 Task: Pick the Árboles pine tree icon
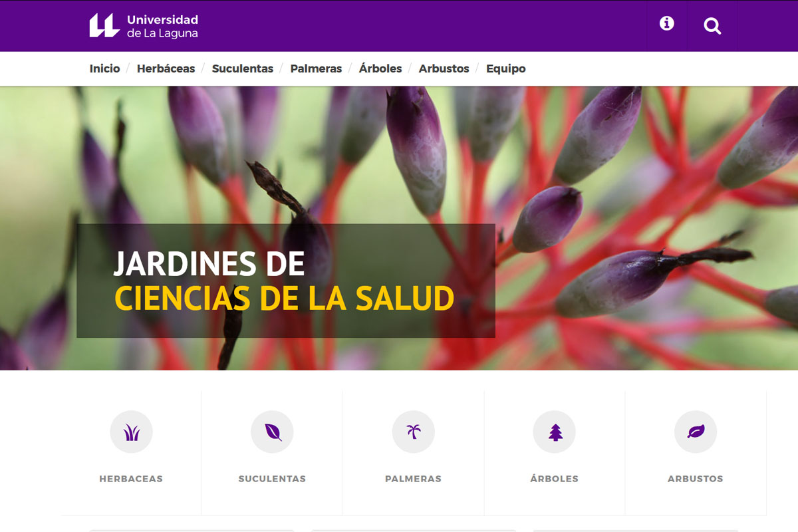click(555, 432)
